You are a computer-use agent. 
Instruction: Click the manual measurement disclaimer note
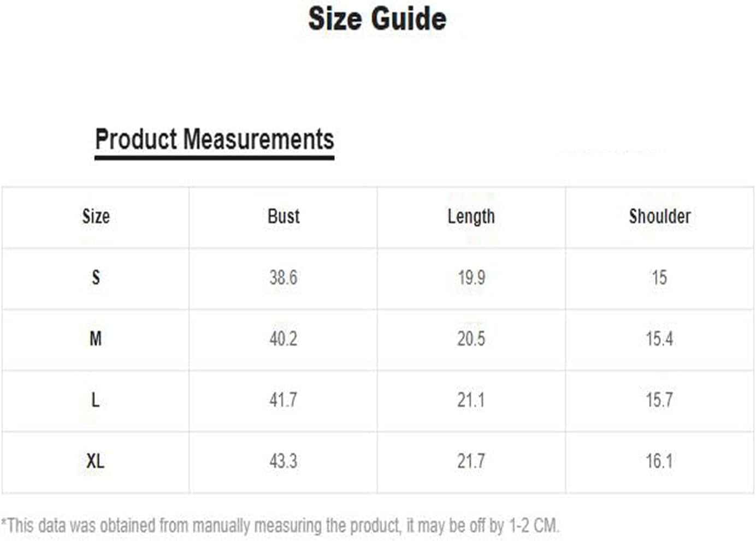click(x=280, y=526)
